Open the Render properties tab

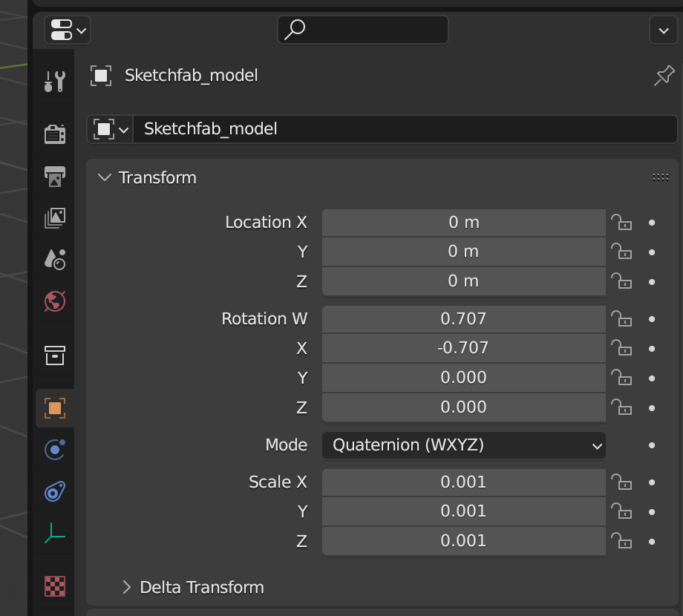pos(55,134)
